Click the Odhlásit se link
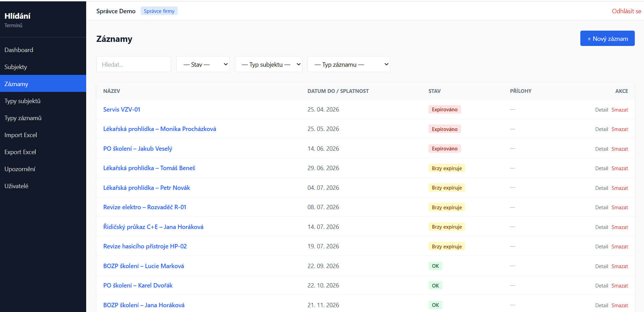This screenshot has width=644, height=312. tap(626, 11)
